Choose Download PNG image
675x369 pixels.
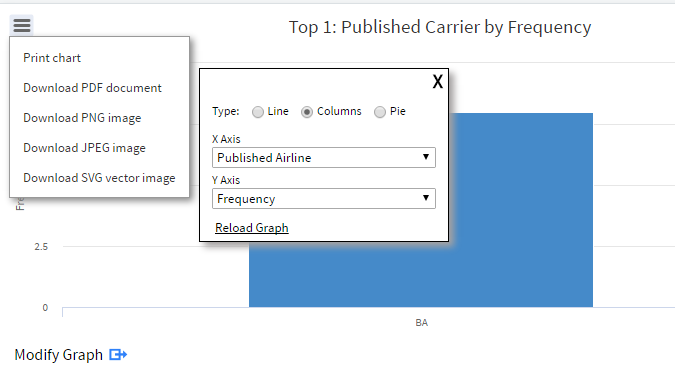point(82,118)
